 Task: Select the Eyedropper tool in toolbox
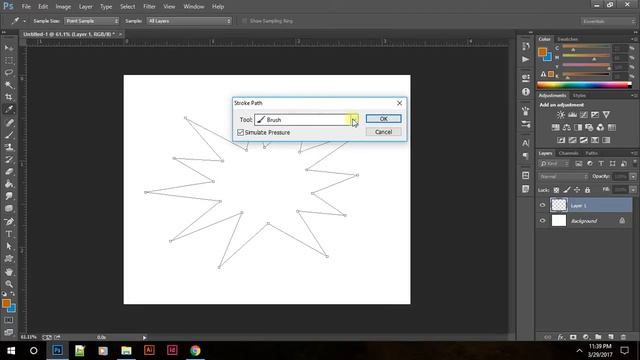(x=9, y=109)
